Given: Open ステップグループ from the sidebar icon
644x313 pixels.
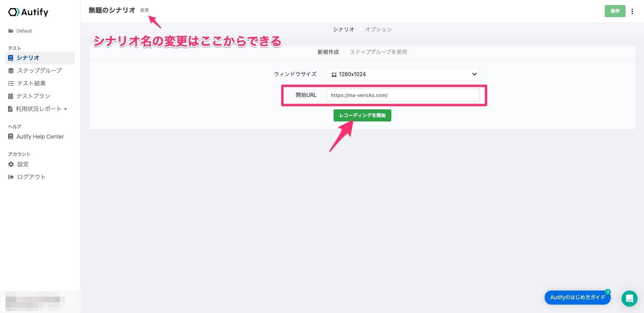Looking at the screenshot, I should [x=10, y=70].
